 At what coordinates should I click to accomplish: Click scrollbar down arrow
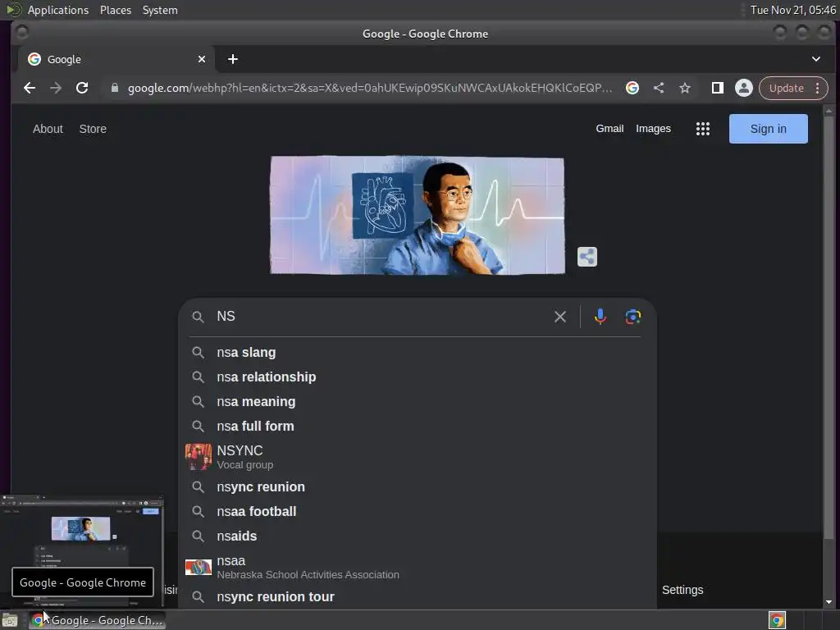[829, 602]
